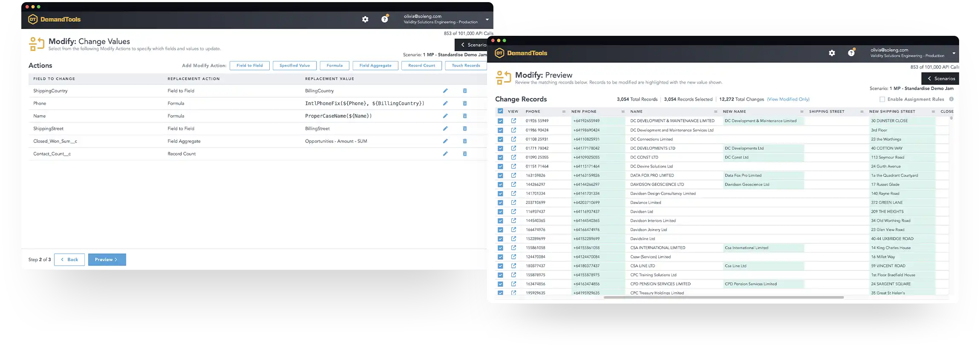This screenshot has height=354, width=980.
Task: Add a Touch Records action
Action: coord(466,65)
